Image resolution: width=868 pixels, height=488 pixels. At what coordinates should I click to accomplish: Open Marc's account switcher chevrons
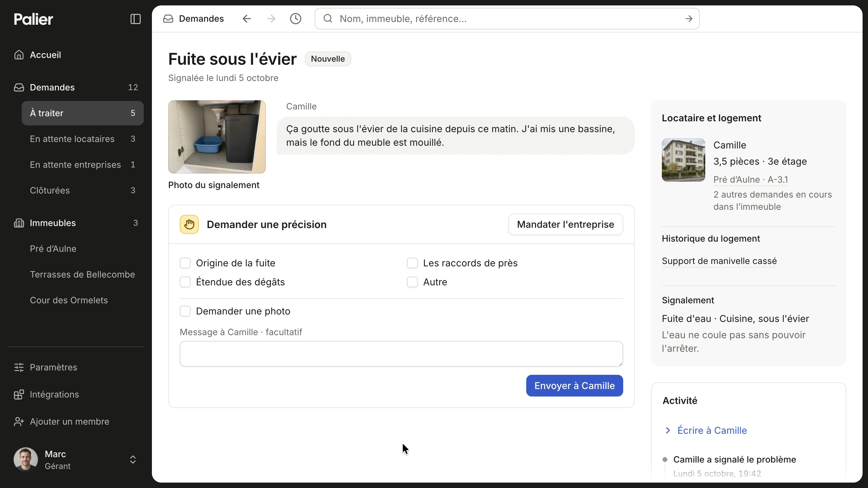coord(133,460)
